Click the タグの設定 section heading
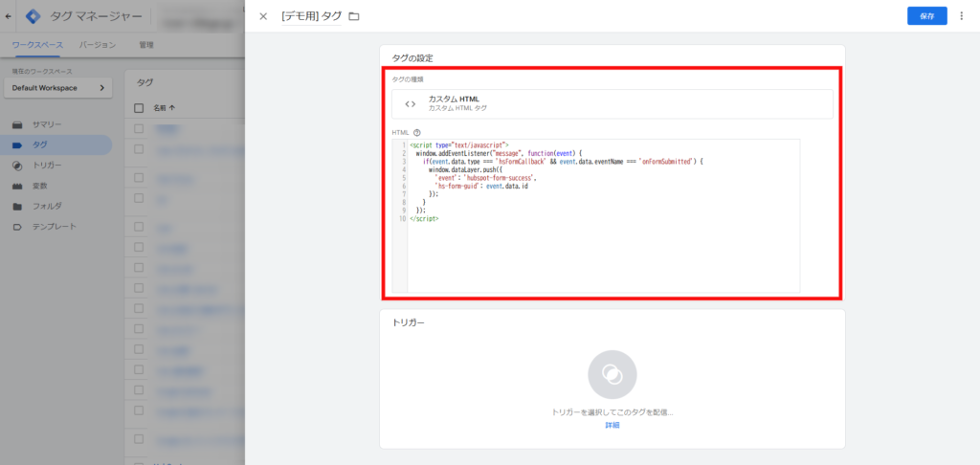This screenshot has width=980, height=465. [412, 58]
